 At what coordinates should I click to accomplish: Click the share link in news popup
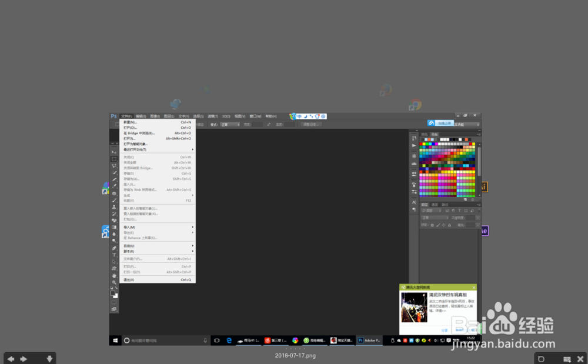(445, 330)
